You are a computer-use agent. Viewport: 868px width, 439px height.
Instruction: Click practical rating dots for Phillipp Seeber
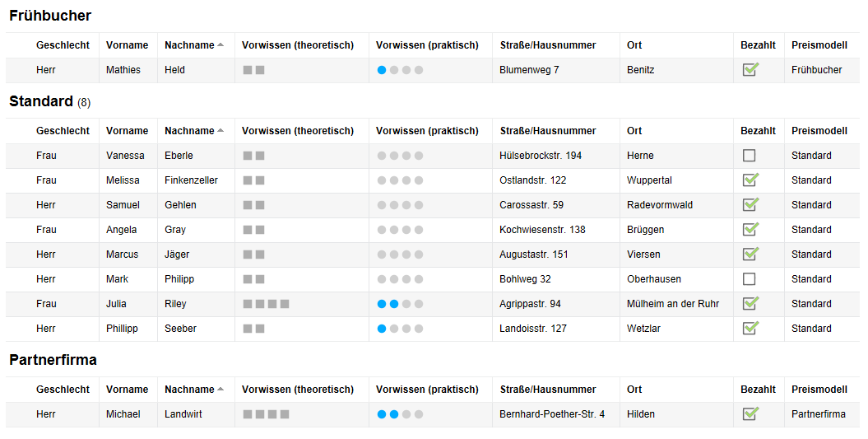[400, 329]
